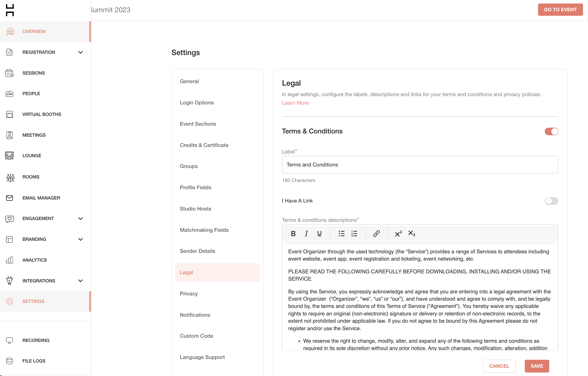Expand the Engagement menu chevron
Screen dimensions: 588x376
click(x=80, y=219)
